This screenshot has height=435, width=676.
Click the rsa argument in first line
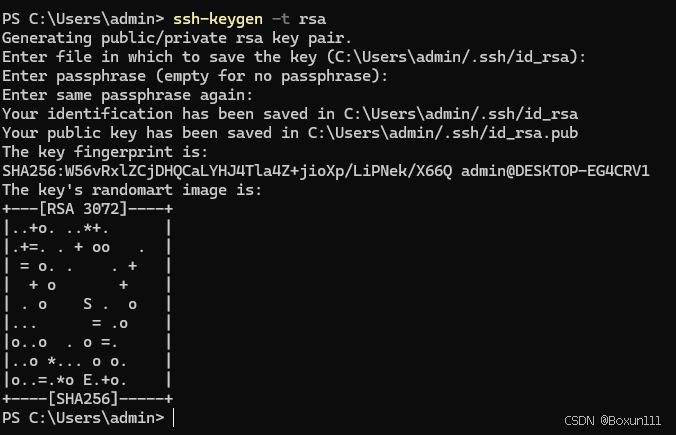click(x=312, y=19)
